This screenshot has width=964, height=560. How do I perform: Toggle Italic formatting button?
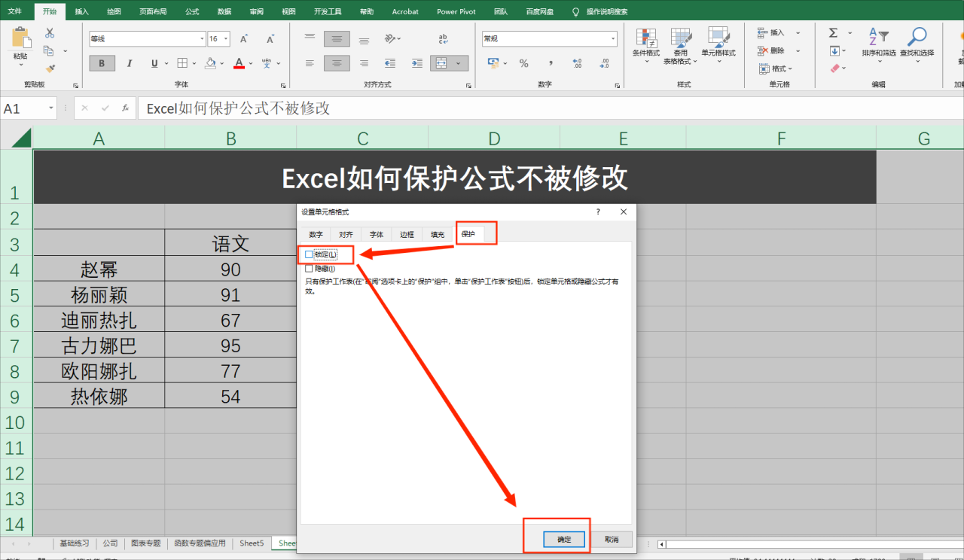(x=129, y=63)
